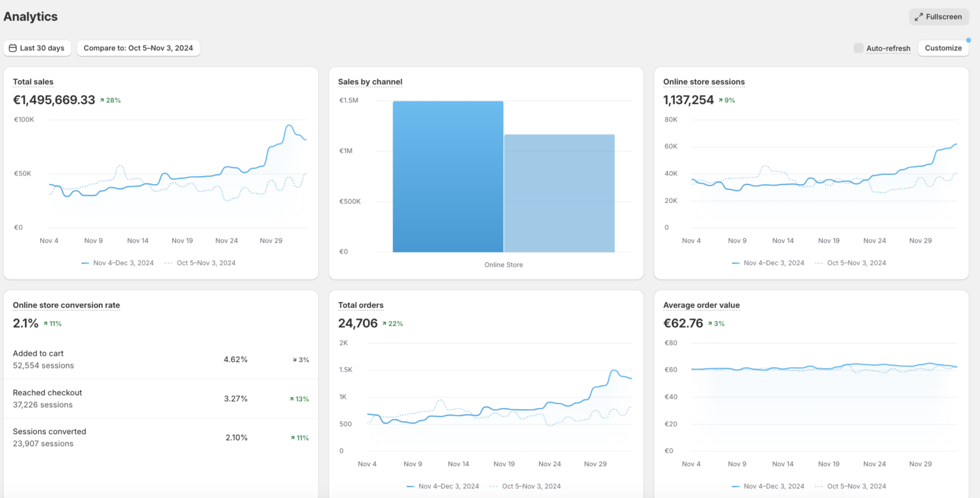Click the Fullscreen expand arrows icon
980x498 pixels.
pos(919,17)
